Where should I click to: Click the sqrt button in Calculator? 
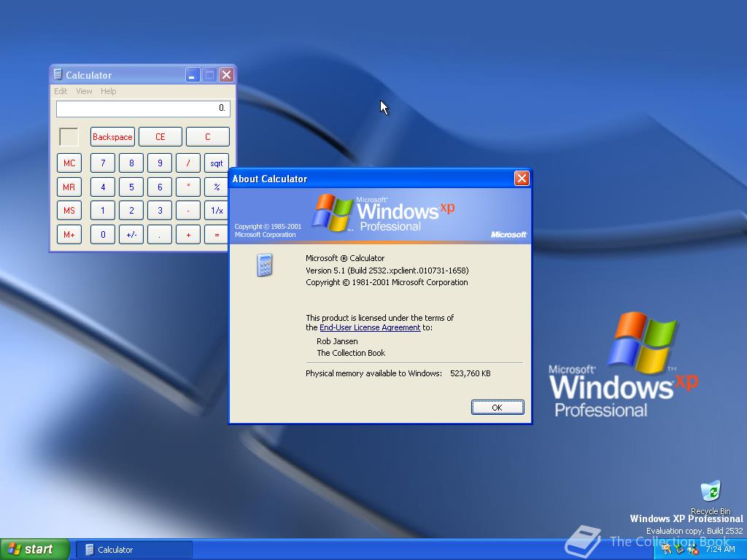click(x=217, y=163)
